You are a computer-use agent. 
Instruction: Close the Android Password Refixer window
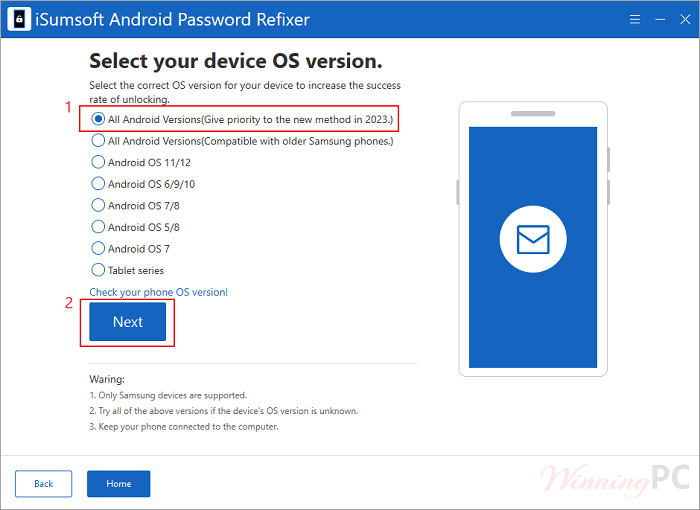[x=685, y=19]
